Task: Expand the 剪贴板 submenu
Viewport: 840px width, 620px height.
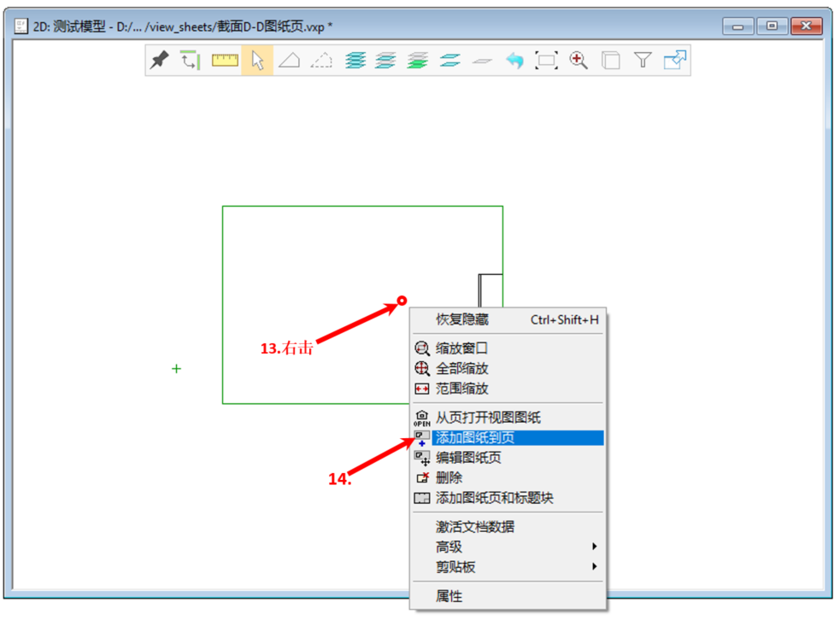Action: coord(508,567)
